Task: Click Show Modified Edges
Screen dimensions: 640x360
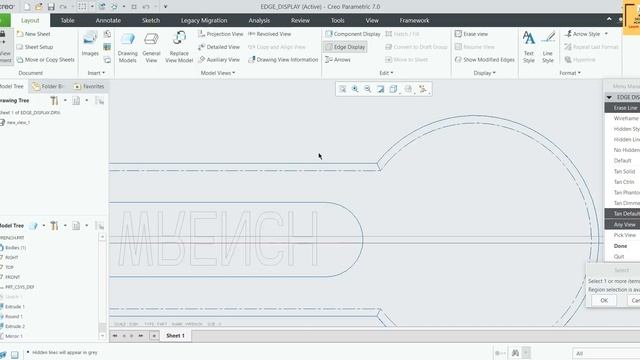Action: click(x=484, y=60)
